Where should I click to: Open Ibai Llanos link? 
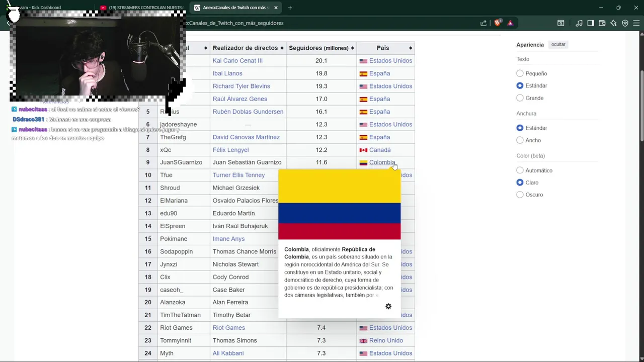click(x=227, y=73)
